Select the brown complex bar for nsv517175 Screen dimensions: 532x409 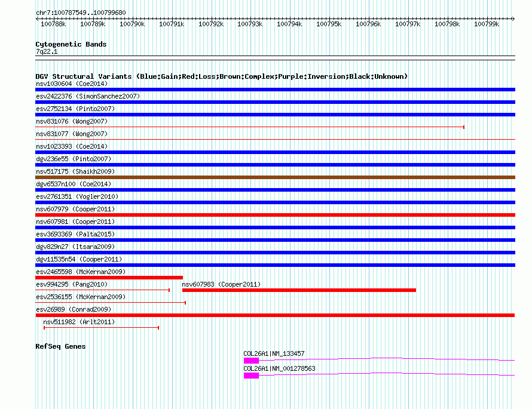[x=275, y=177]
